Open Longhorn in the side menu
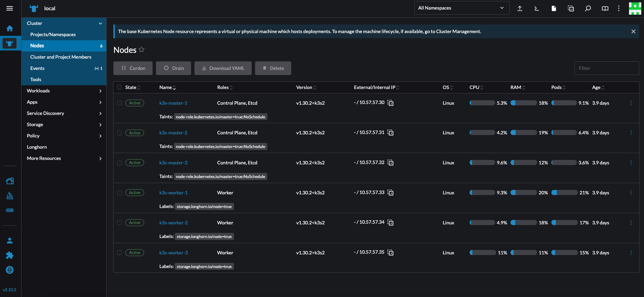This screenshot has height=297, width=644. click(64, 147)
